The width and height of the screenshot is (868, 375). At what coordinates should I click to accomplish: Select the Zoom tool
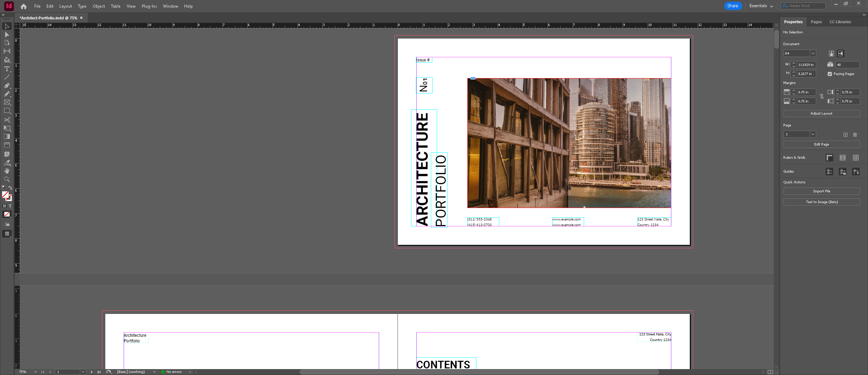[x=7, y=179]
